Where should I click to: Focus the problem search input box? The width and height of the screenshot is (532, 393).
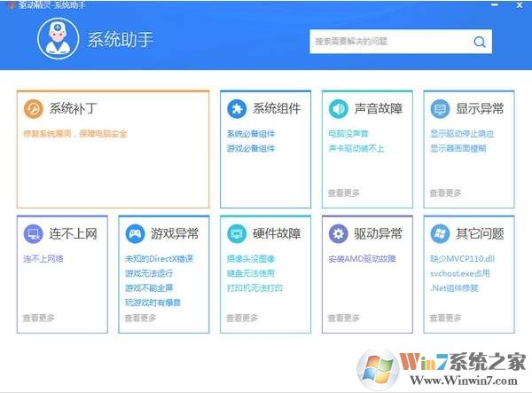[x=390, y=41]
